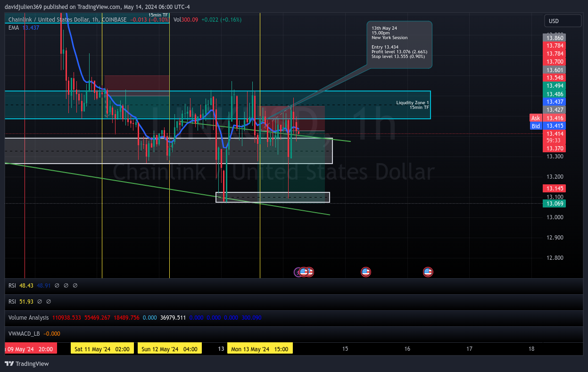The image size is (588, 372).
Task: Click the grey 13.601 price label
Action: [x=555, y=70]
